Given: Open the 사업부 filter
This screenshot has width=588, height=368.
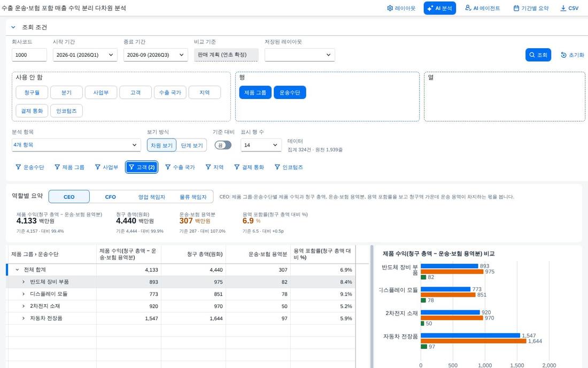Looking at the screenshot, I should [106, 167].
